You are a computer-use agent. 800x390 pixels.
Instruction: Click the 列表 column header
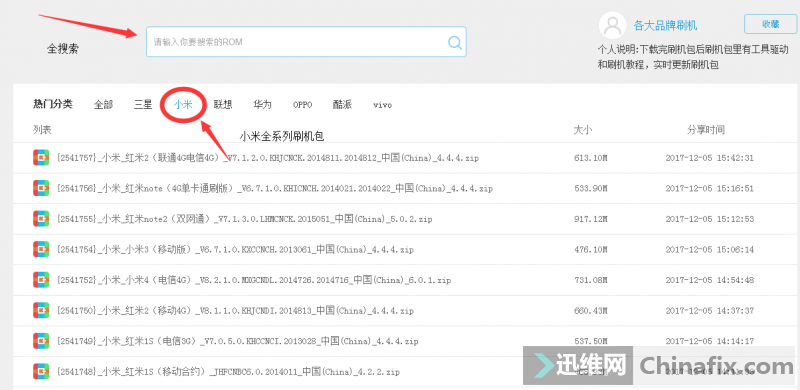42,130
